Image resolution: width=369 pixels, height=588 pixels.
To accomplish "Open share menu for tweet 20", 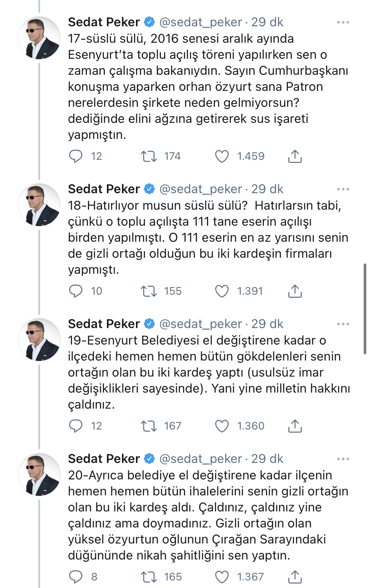I will click(x=295, y=576).
